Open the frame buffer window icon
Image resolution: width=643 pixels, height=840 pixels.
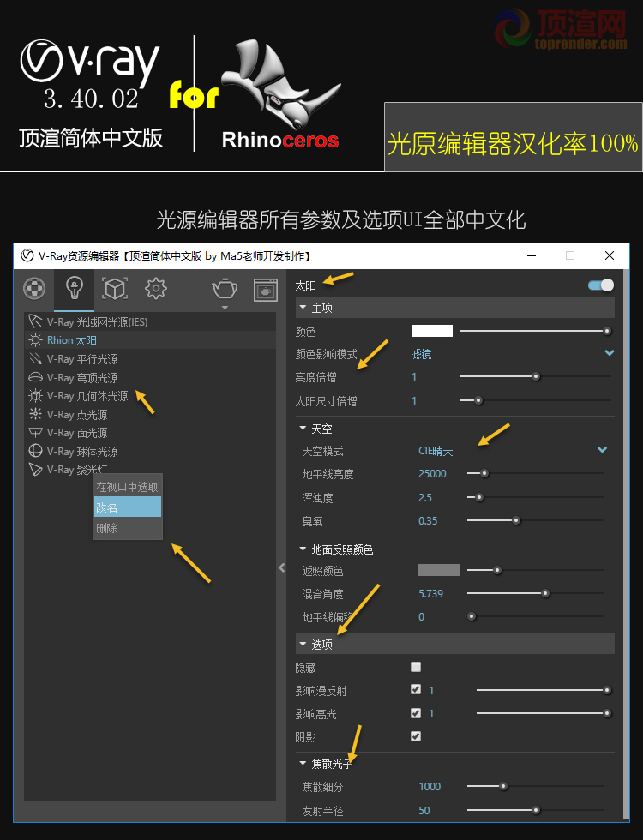(266, 290)
